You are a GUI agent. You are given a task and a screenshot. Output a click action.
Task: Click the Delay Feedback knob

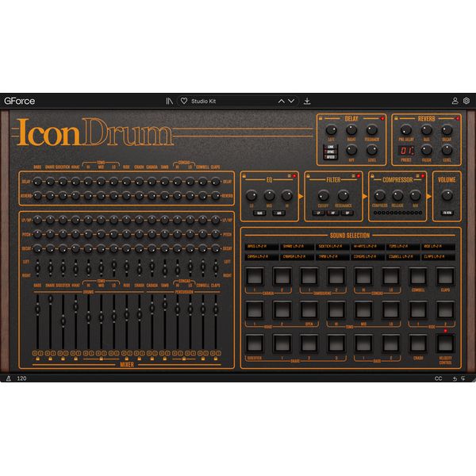point(372,130)
